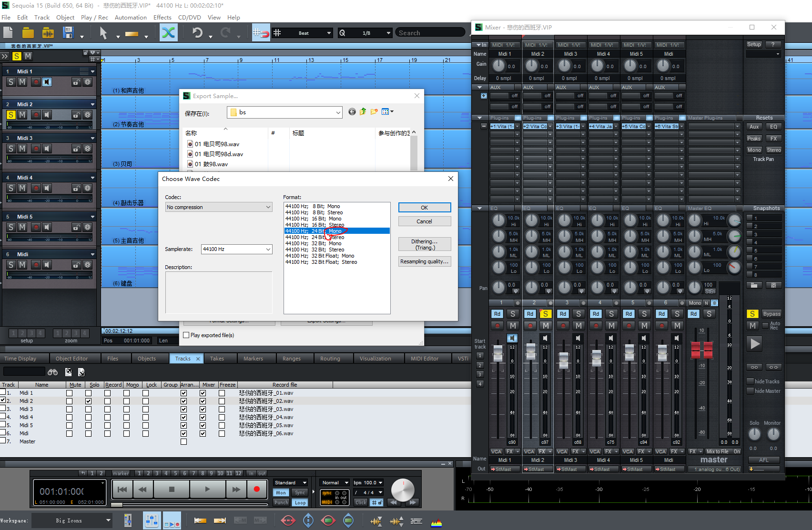Click the binoculars search icon in Tracks panel
This screenshot has height=530, width=812.
coord(52,372)
